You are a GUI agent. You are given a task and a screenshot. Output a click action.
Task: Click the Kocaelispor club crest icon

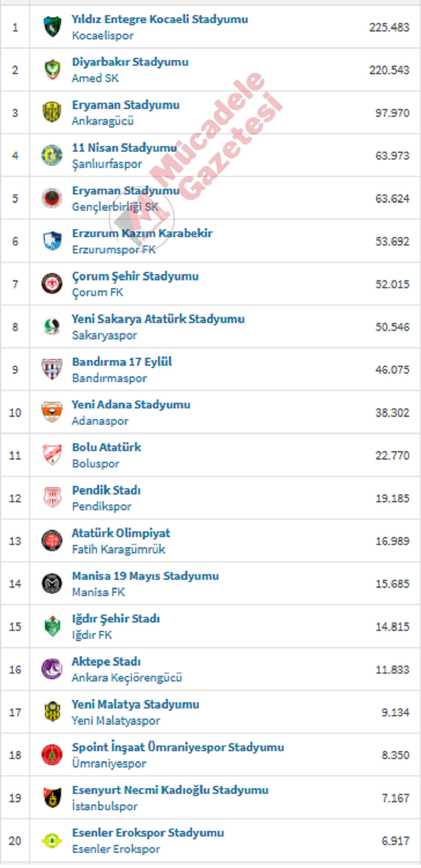pyautogui.click(x=52, y=27)
